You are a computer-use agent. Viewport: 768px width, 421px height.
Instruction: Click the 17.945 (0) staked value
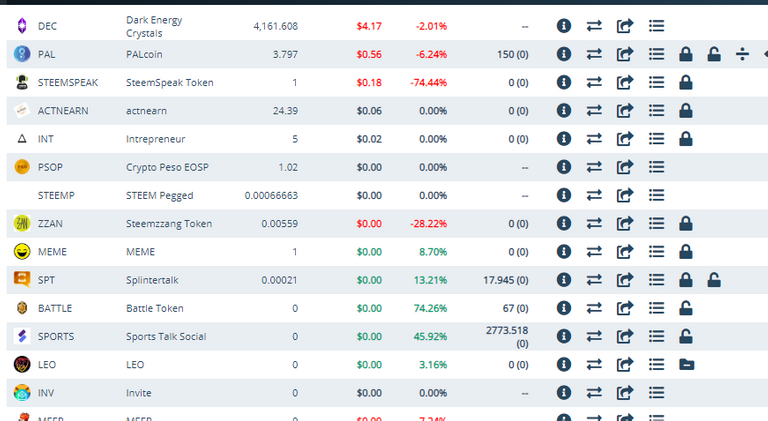tap(506, 280)
